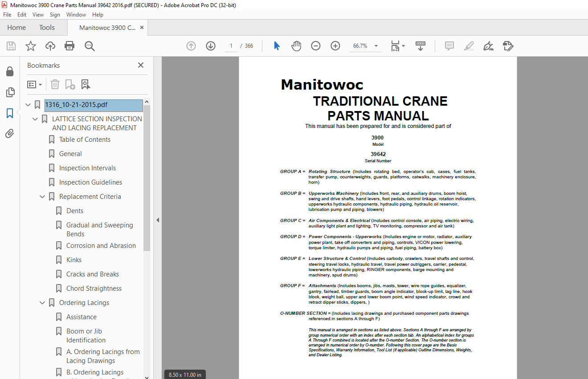Zoom out with the minus icon
Image resolution: width=588 pixels, height=379 pixels.
click(x=316, y=46)
